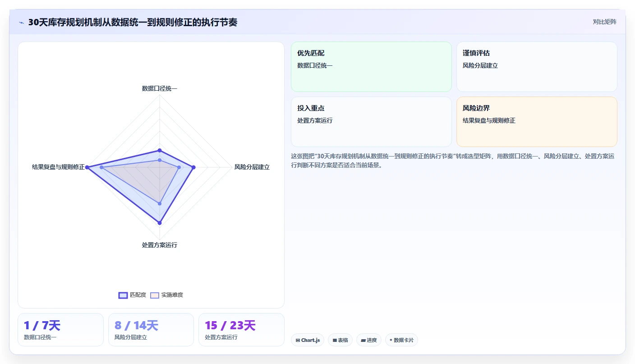
Task: Click the 结果复盘与规则修正 radar axis label
Action: point(58,167)
